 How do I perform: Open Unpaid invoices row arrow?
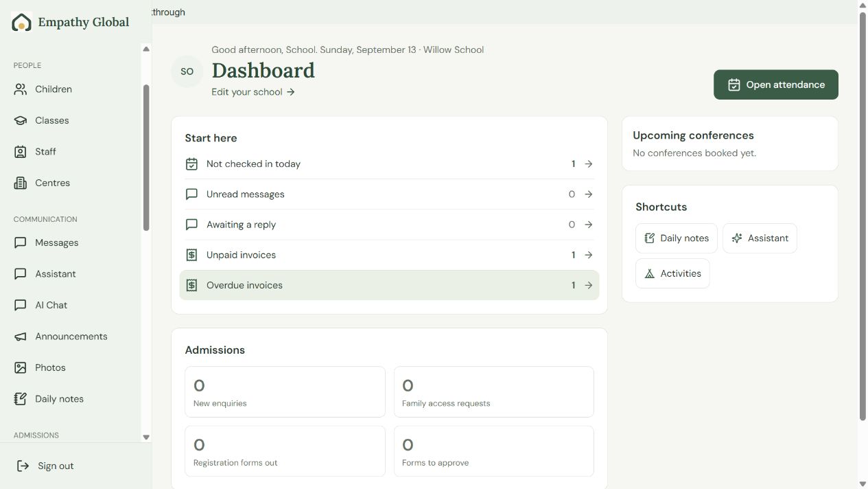[589, 255]
